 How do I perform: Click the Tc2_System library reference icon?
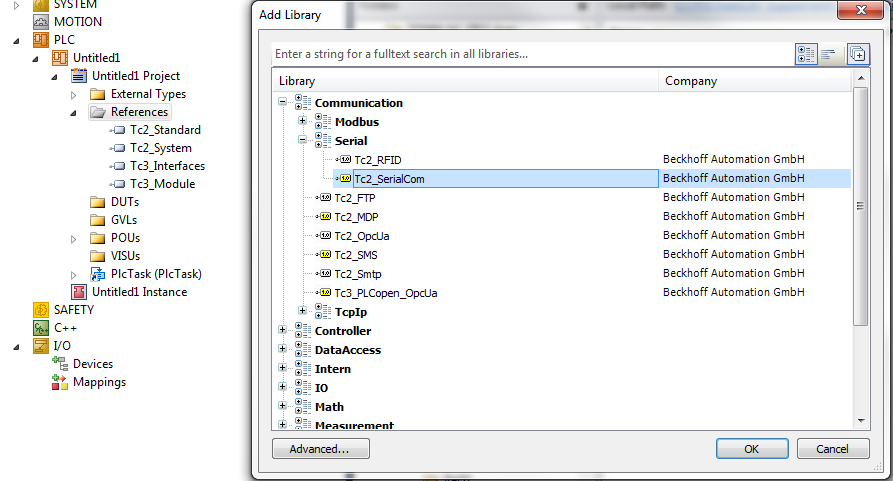118,148
